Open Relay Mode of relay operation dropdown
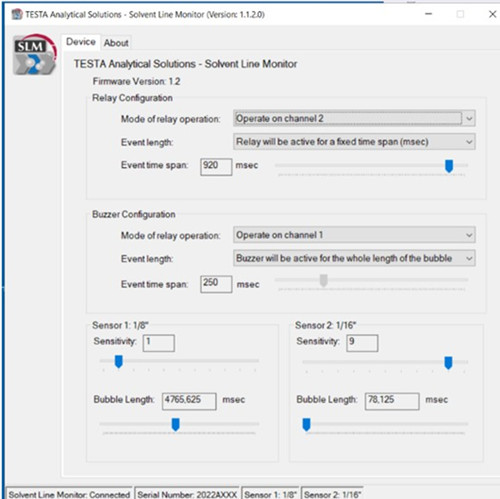500x499 pixels. [x=354, y=118]
